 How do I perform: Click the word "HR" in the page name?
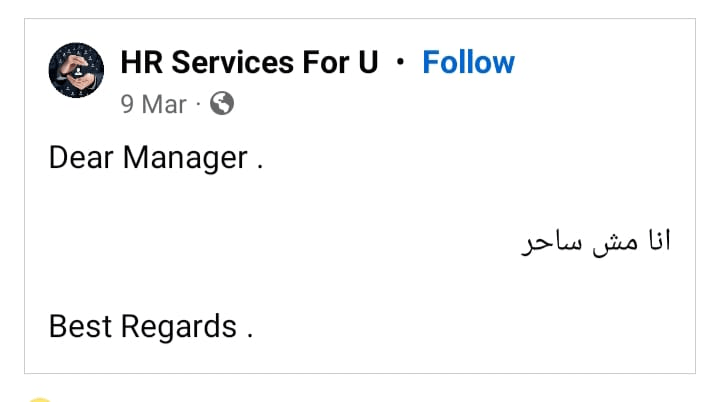142,62
